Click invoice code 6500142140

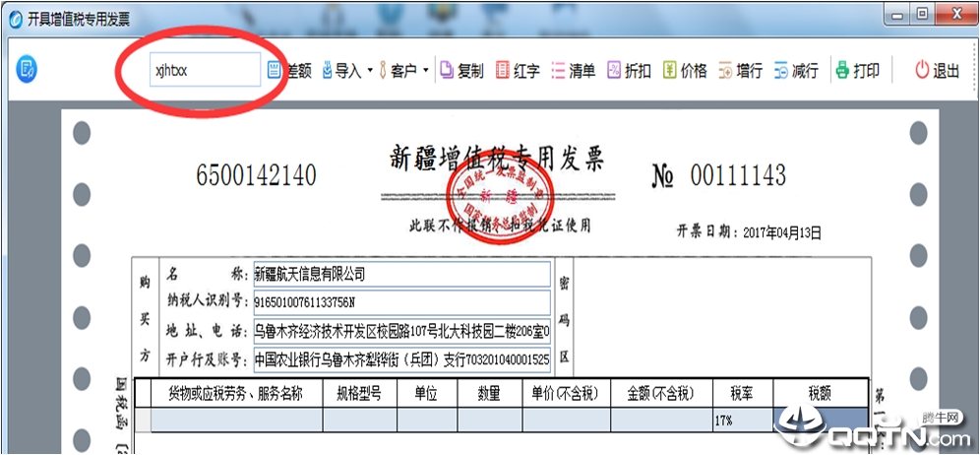coord(256,176)
